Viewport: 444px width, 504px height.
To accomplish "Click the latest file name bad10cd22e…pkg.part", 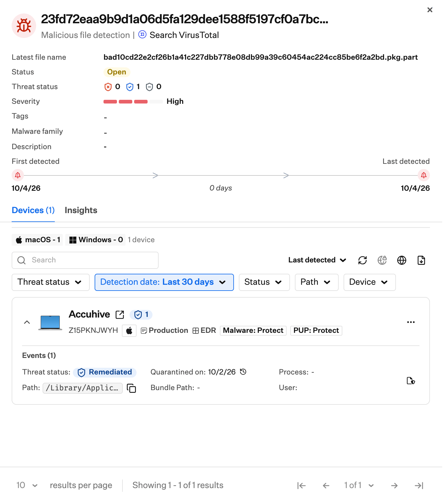I will 261,57.
